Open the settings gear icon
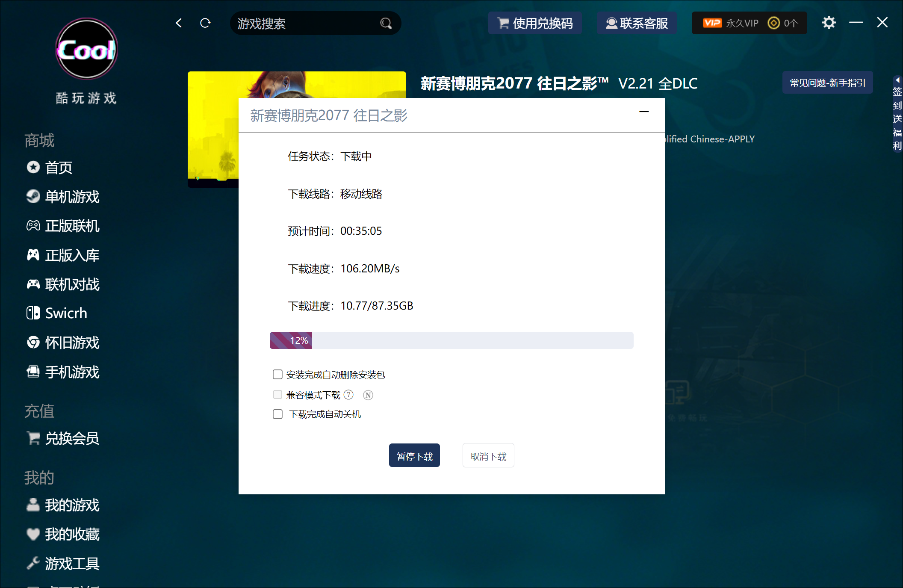This screenshot has height=588, width=903. click(829, 23)
